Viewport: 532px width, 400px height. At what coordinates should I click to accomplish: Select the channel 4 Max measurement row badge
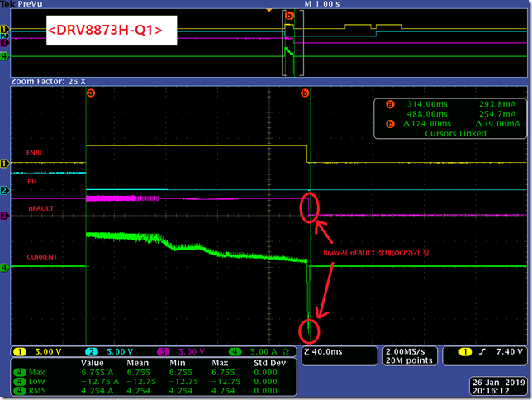pyautogui.click(x=20, y=373)
